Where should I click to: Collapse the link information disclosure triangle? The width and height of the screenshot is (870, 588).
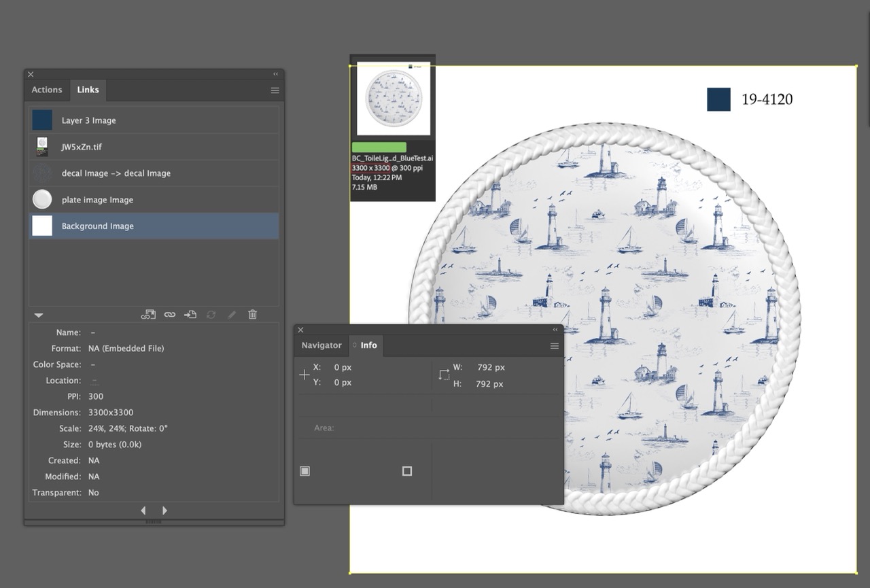click(38, 315)
